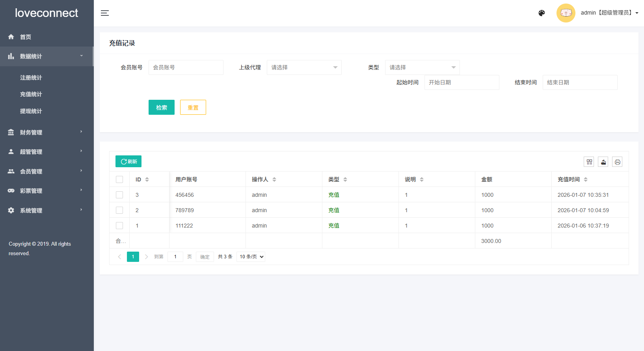The width and height of the screenshot is (644, 351).
Task: Click the 重置 reset button
Action: [x=193, y=107]
